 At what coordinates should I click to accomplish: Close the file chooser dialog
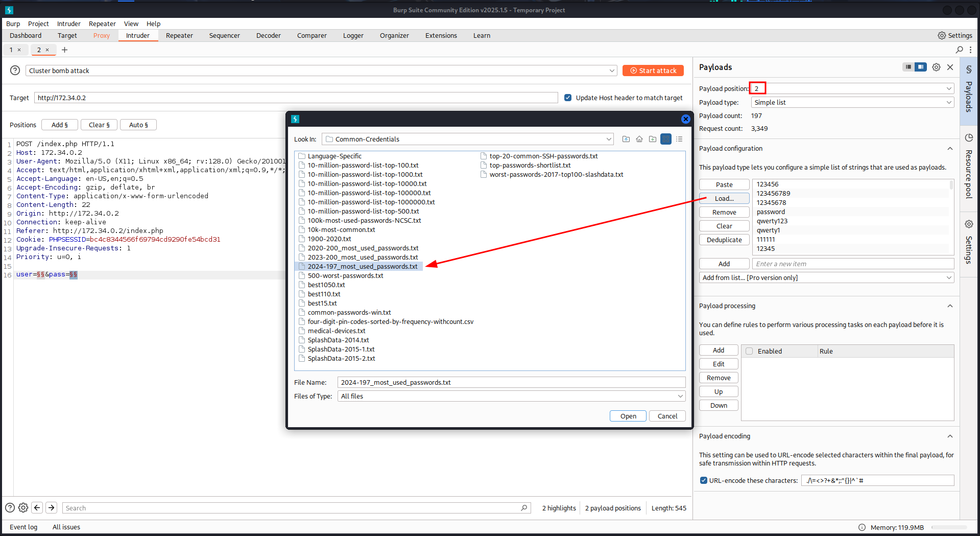(685, 119)
